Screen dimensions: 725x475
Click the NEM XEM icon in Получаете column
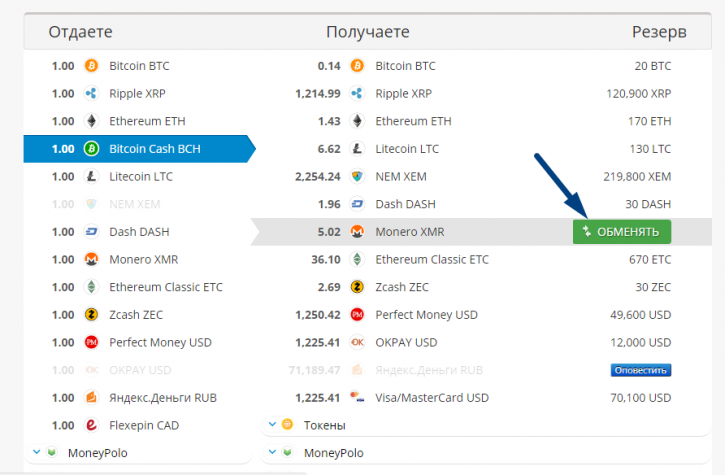(357, 177)
